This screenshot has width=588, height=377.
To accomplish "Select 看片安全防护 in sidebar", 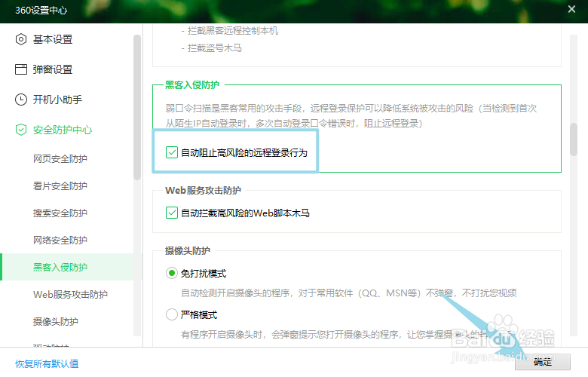I will (60, 185).
